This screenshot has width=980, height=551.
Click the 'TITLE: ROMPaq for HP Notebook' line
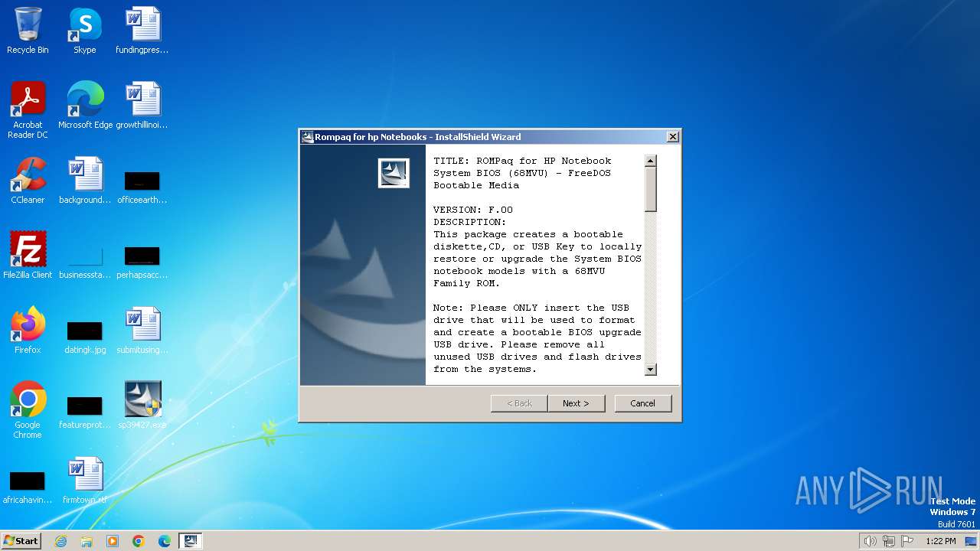522,161
